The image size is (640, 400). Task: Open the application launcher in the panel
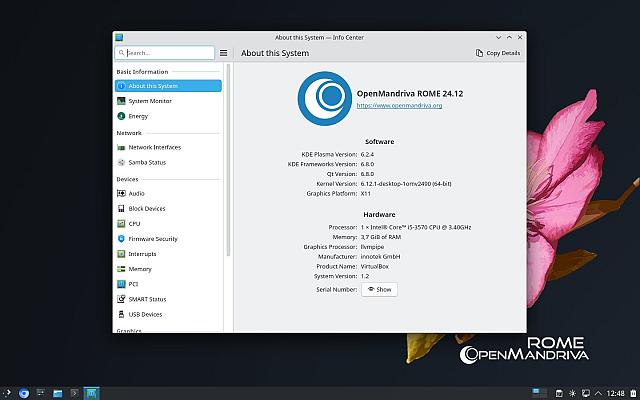coord(7,393)
